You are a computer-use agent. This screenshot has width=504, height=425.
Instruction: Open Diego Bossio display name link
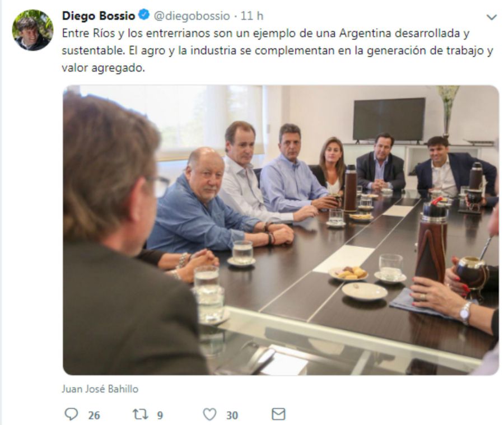pos(99,16)
